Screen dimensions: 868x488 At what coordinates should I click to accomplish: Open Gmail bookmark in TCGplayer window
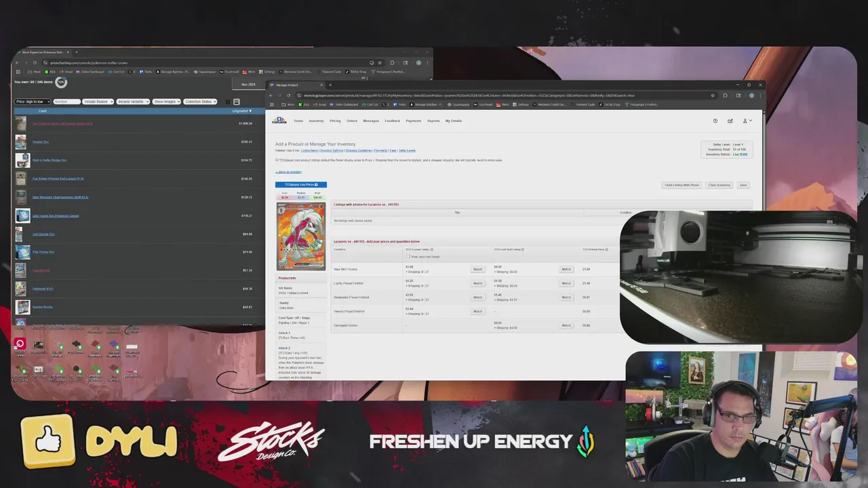(x=320, y=104)
